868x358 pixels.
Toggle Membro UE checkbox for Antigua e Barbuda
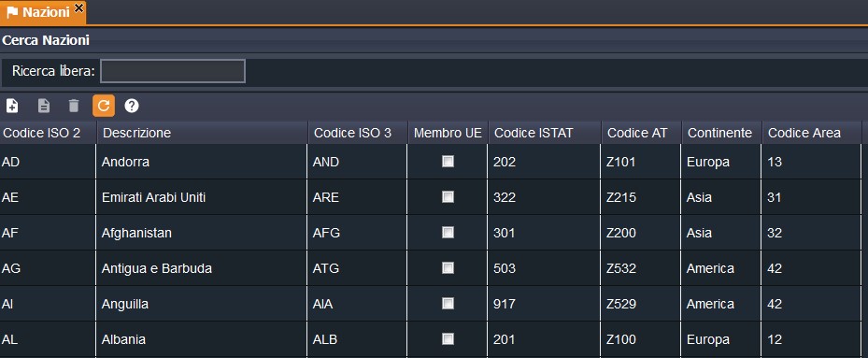(448, 267)
